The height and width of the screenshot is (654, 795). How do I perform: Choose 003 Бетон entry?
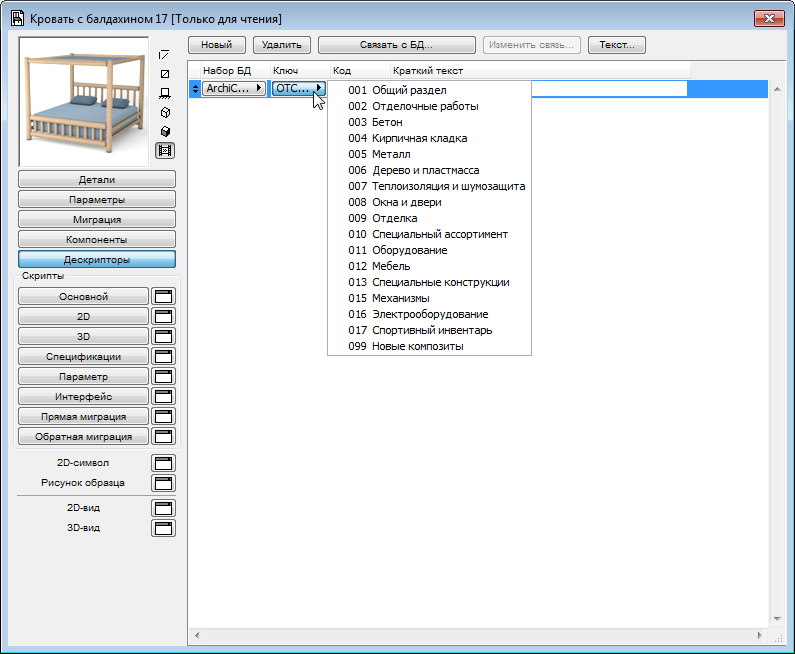429,122
